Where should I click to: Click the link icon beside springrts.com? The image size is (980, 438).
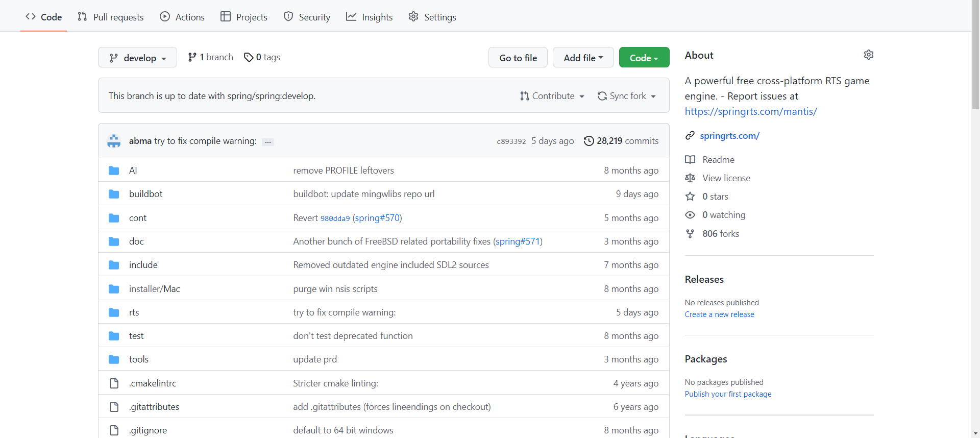click(x=690, y=135)
